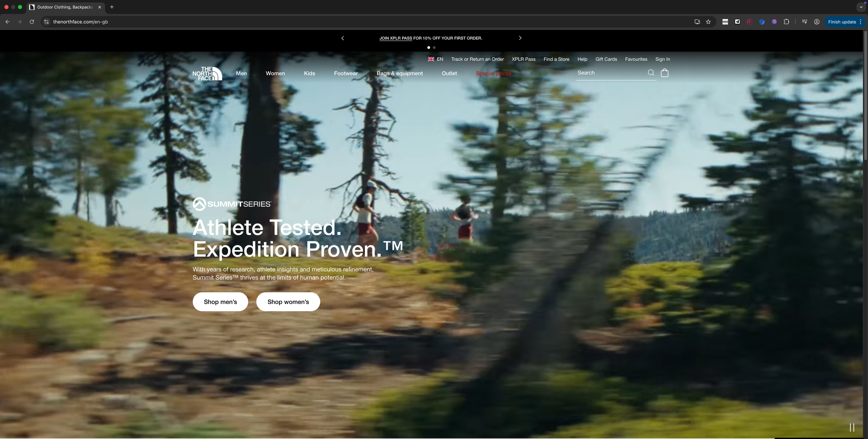Select the second promo banner dot
The image size is (868, 439).
(434, 48)
